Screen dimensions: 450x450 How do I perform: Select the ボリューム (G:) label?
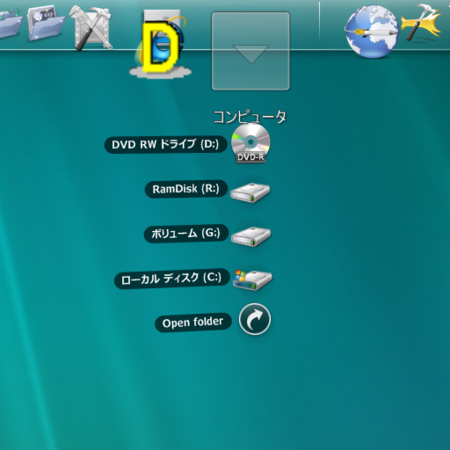186,233
